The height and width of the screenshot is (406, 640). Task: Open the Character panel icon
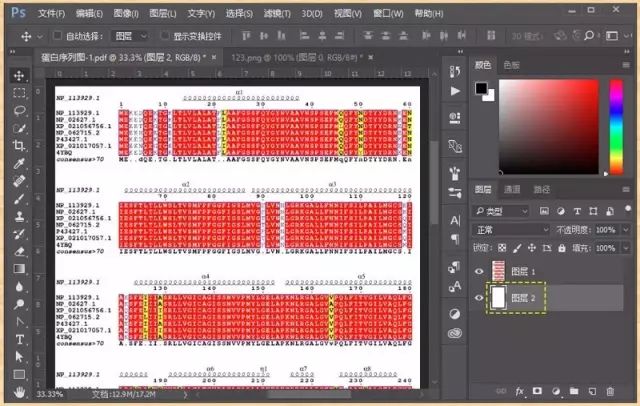455,220
